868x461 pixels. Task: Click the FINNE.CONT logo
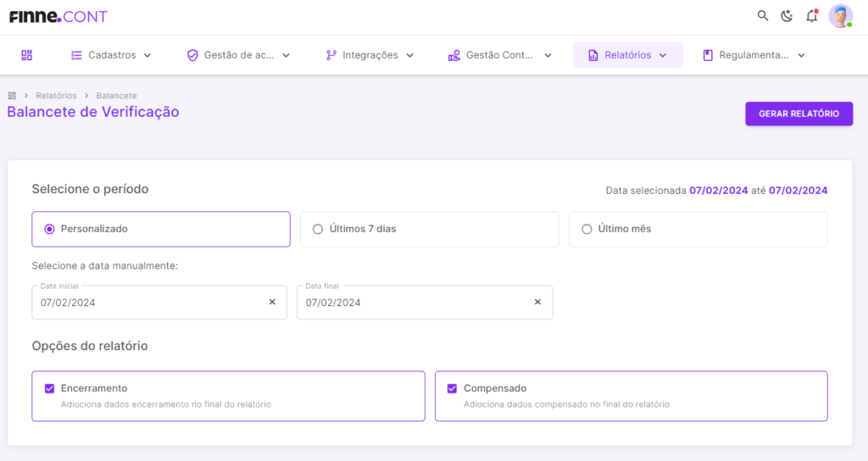click(x=58, y=17)
